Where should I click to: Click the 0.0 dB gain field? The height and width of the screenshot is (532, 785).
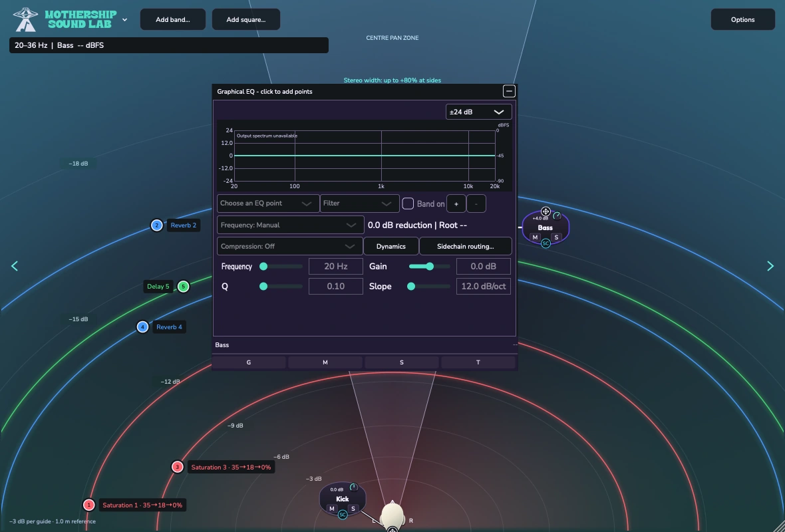coord(483,266)
